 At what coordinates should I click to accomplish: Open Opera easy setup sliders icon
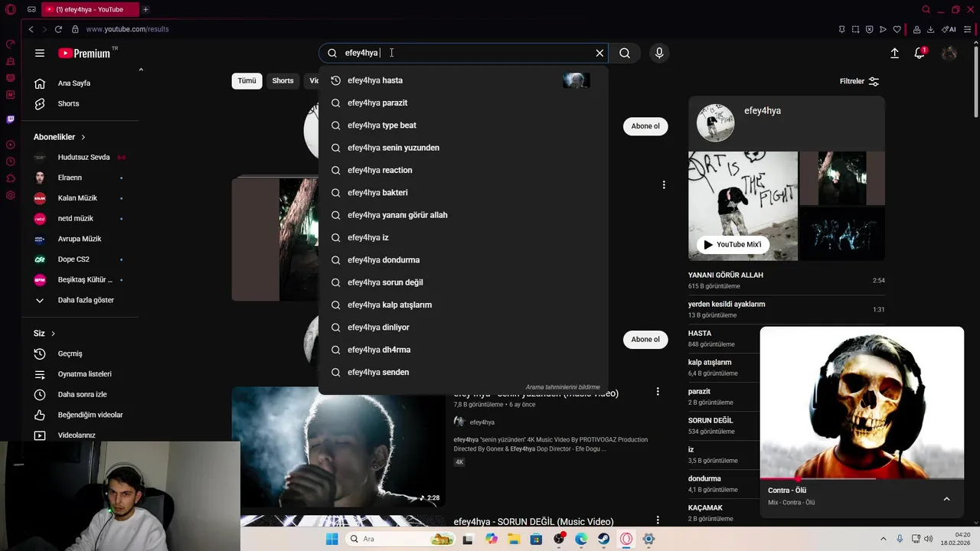pyautogui.click(x=967, y=29)
